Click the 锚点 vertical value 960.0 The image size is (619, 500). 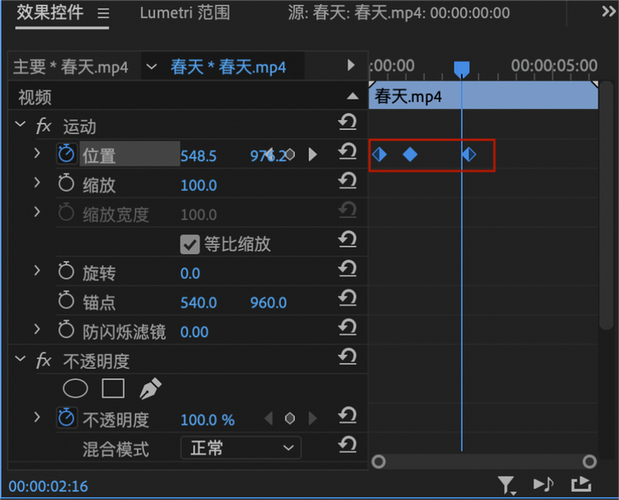(268, 303)
